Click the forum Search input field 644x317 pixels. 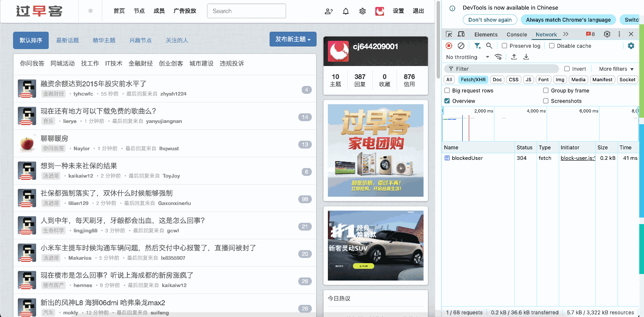(246, 11)
